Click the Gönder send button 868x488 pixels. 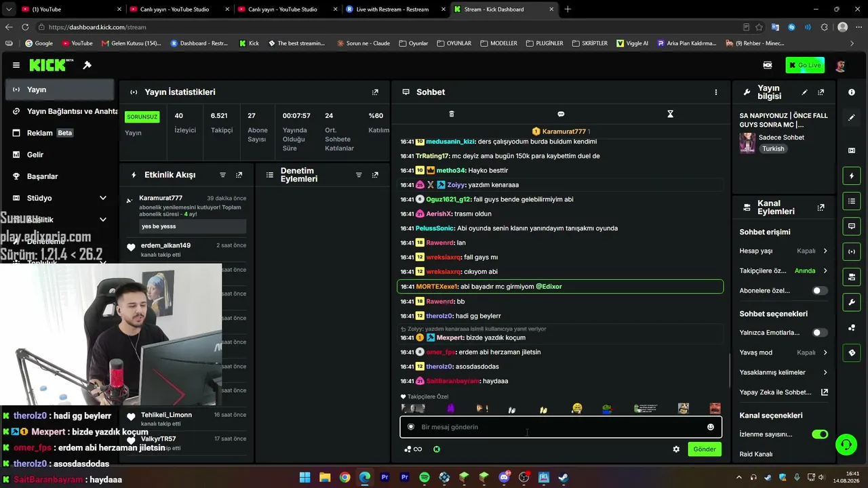(x=704, y=449)
